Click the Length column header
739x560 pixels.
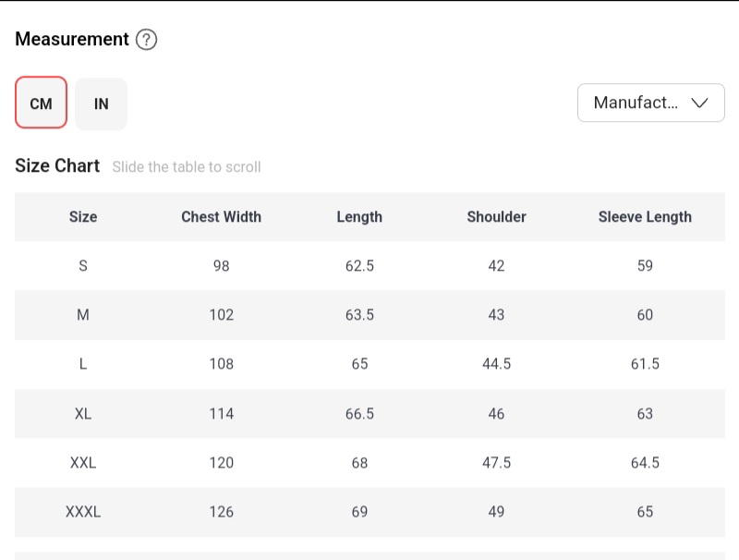[x=359, y=217]
